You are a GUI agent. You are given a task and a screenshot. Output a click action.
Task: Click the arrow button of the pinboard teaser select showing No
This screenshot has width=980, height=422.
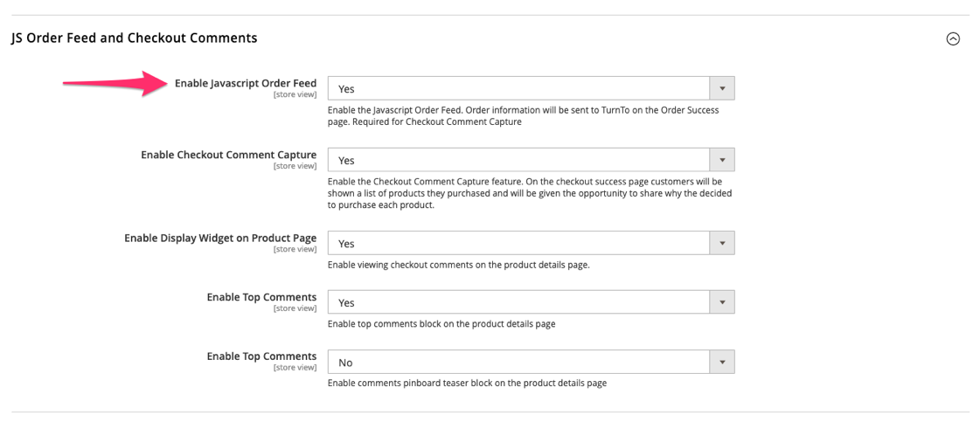coord(722,362)
